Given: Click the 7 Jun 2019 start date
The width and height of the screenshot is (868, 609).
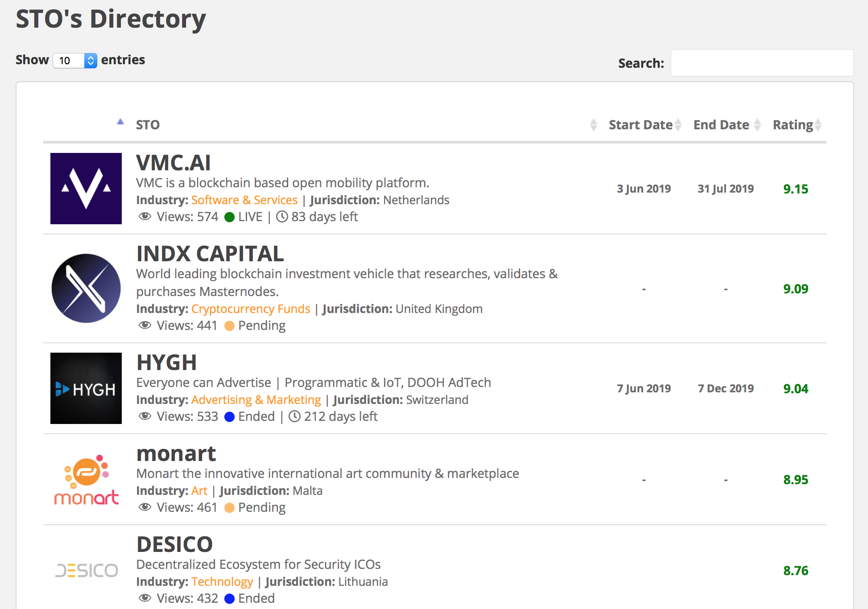Looking at the screenshot, I should pyautogui.click(x=644, y=389).
